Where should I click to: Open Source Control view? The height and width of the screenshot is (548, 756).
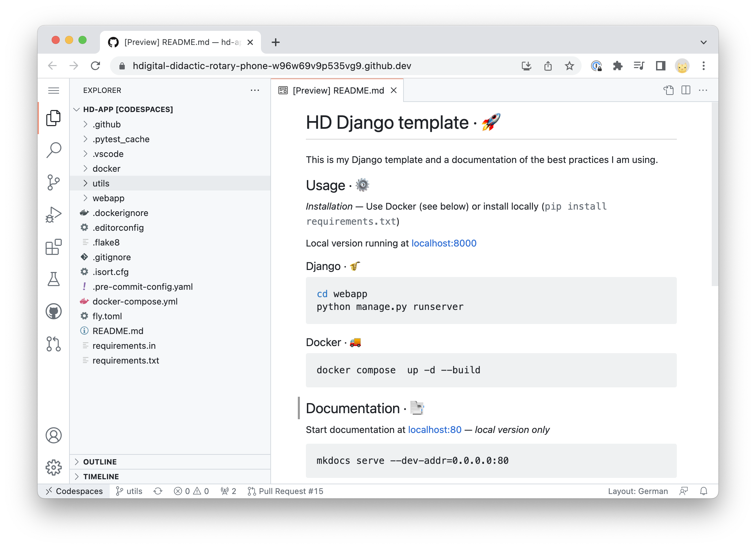[x=54, y=182]
